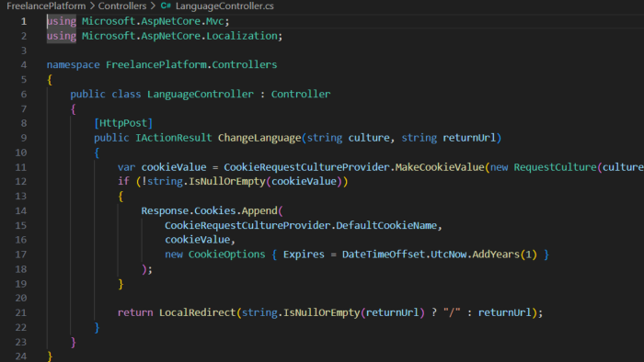Screen dimensions: 644x362
Task: Click line number 1 in the gutter
Action: [24, 21]
